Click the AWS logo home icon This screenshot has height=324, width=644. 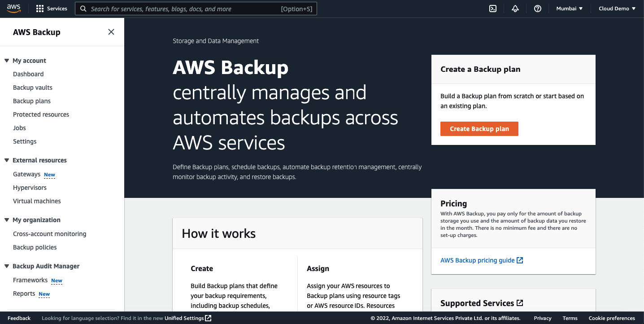click(x=14, y=9)
